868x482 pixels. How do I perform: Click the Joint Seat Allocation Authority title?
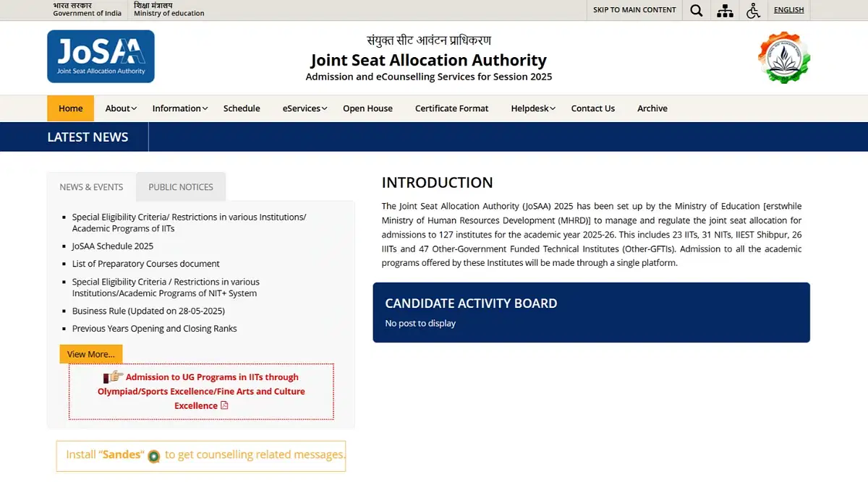point(429,60)
